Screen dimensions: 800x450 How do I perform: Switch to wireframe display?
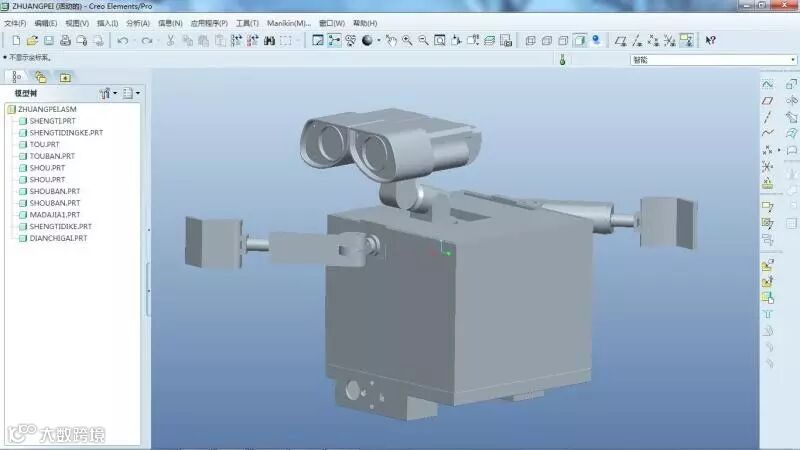click(x=530, y=40)
